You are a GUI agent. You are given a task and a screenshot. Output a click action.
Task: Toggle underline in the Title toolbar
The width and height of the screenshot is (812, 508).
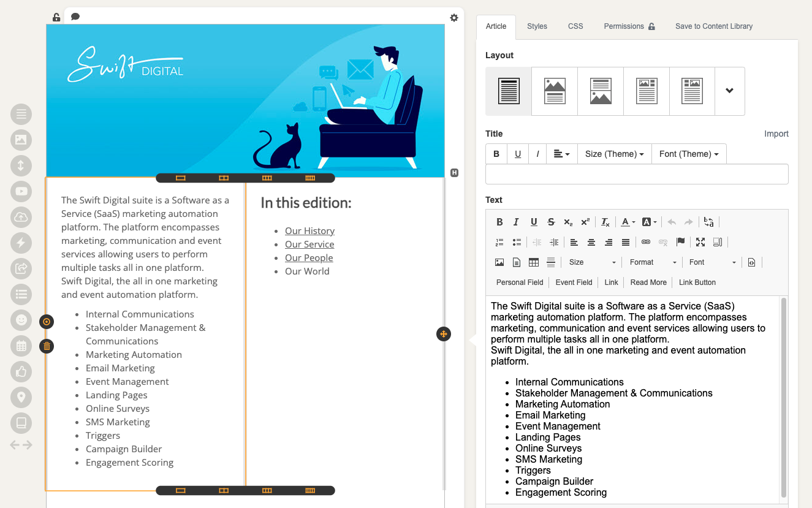coord(518,154)
